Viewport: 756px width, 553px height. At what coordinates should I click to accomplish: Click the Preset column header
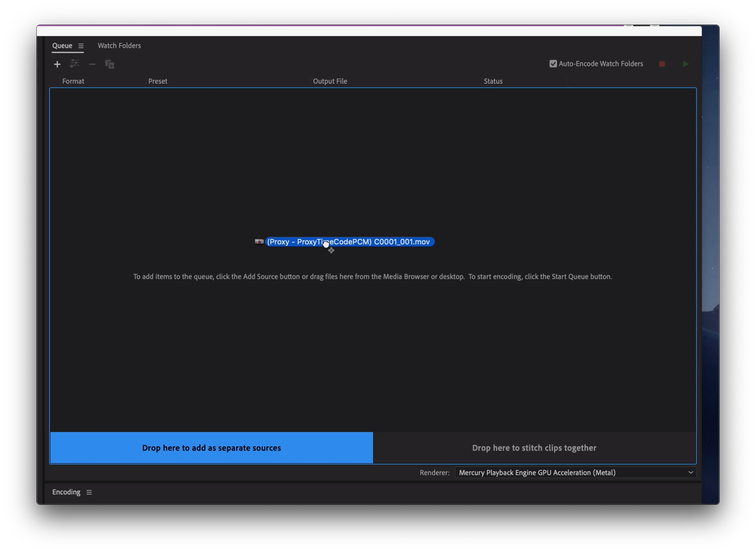coord(158,81)
